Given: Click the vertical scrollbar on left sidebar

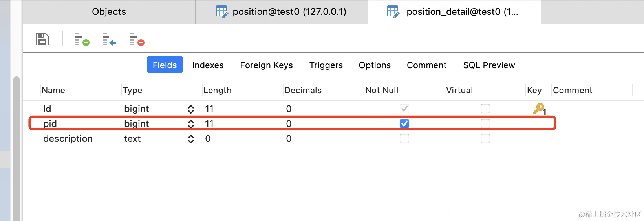Looking at the screenshot, I should pyautogui.click(x=16, y=149).
